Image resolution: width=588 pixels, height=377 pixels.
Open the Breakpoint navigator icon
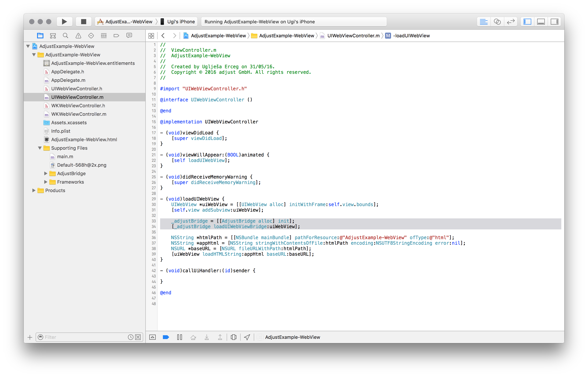point(116,36)
